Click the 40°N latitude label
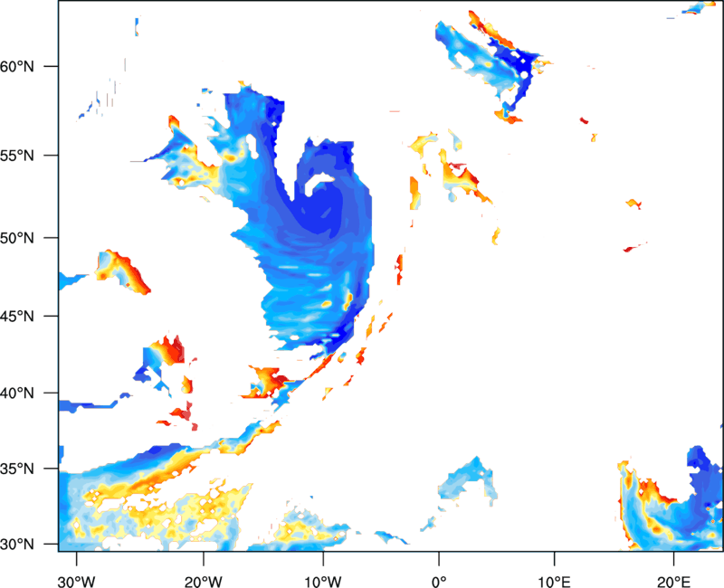Screen dimensions: 724x588 [17, 394]
